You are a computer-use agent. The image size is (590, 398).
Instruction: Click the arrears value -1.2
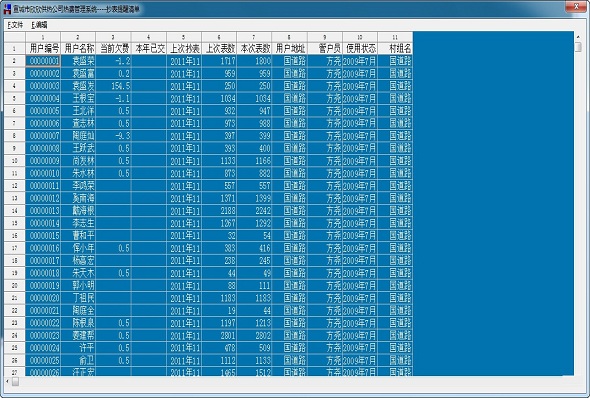pos(114,61)
